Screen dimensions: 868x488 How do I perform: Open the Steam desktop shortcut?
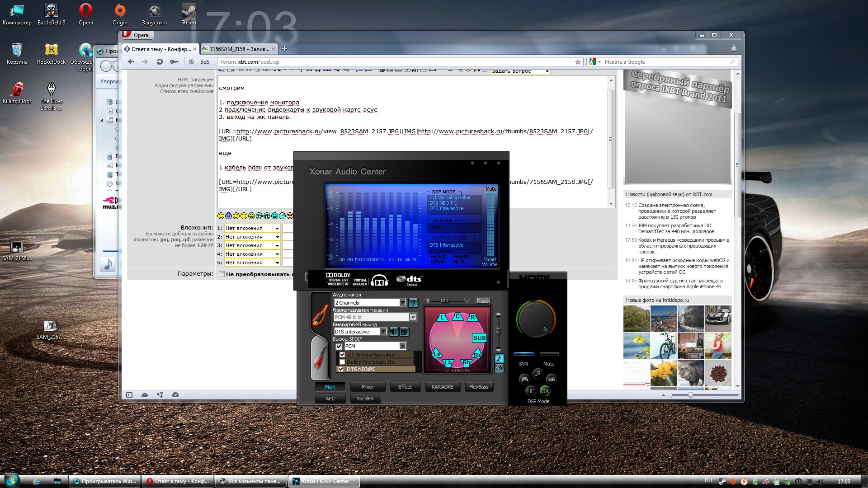189,14
